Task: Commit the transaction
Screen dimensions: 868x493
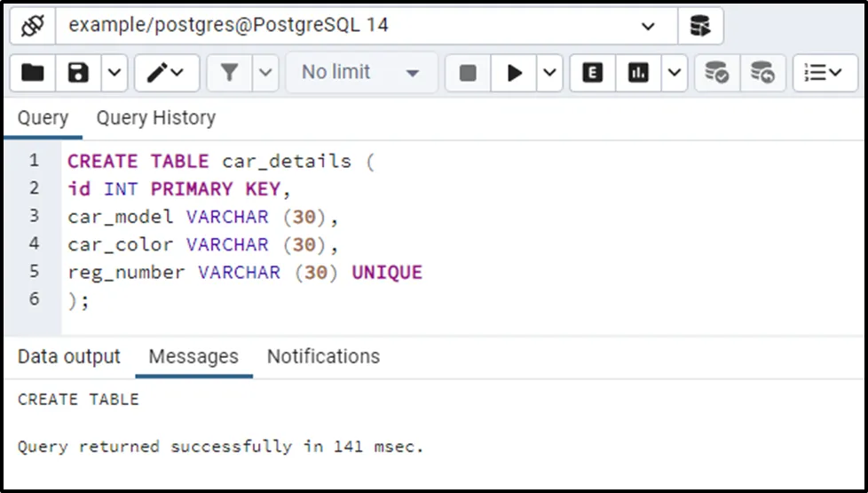Action: [x=716, y=73]
